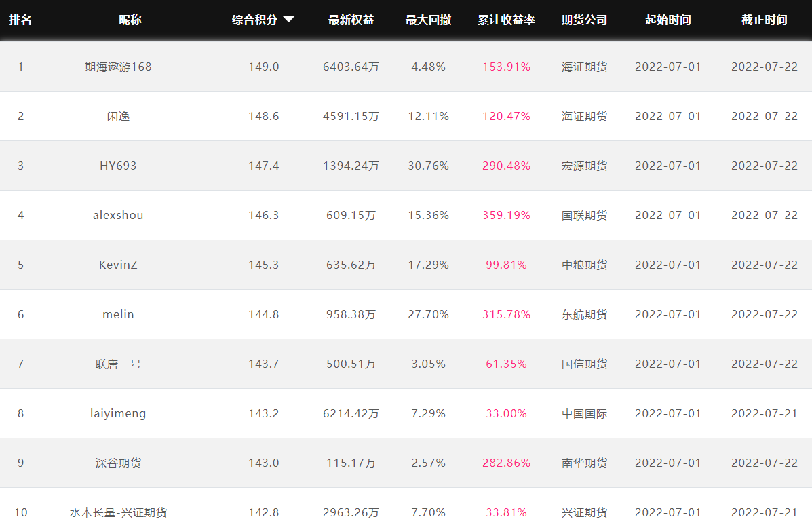Select drawdown 3.05%
Screen dimensions: 812x532
pyautogui.click(x=428, y=364)
